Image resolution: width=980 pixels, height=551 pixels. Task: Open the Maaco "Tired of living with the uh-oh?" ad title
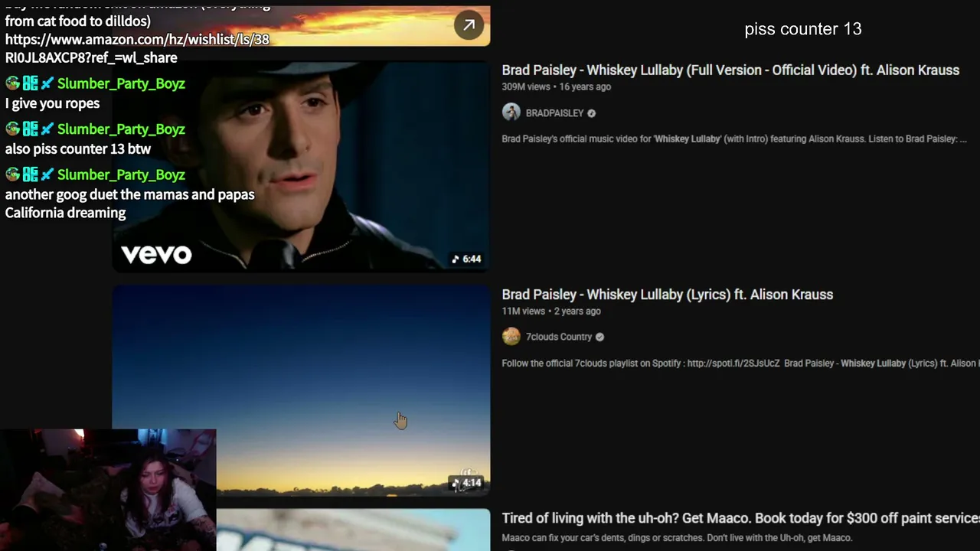740,518
